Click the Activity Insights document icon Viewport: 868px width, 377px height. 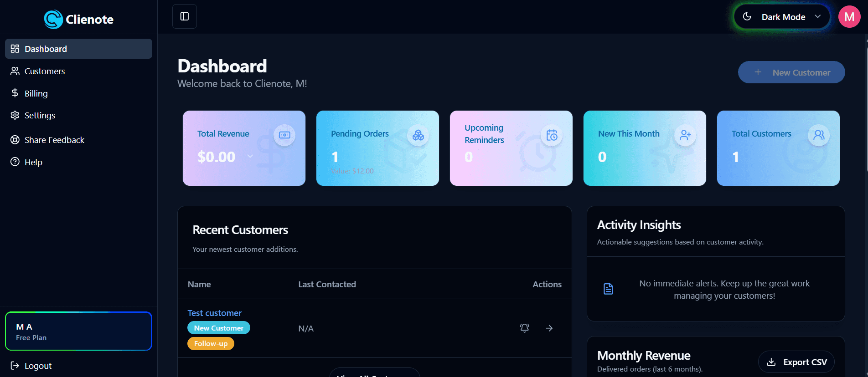[608, 289]
